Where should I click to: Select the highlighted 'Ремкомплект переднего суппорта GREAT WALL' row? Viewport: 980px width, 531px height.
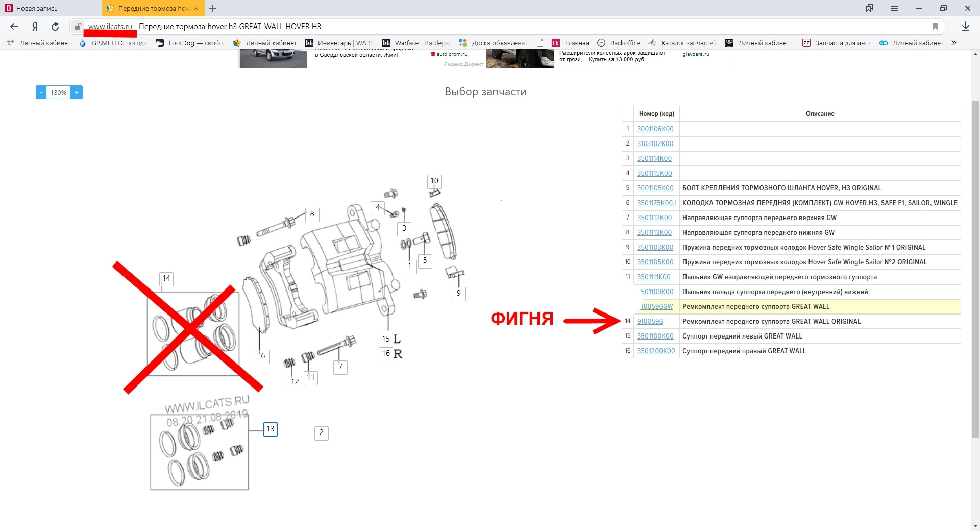click(791, 306)
